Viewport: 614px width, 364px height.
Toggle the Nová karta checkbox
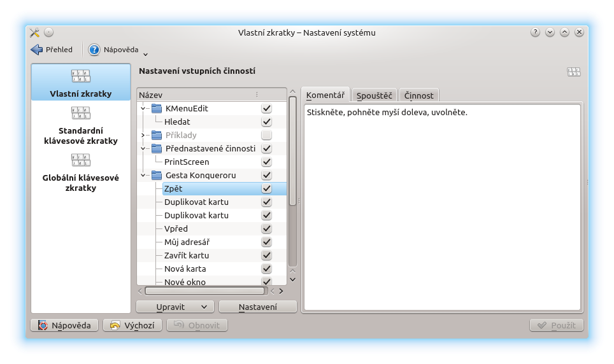point(267,269)
